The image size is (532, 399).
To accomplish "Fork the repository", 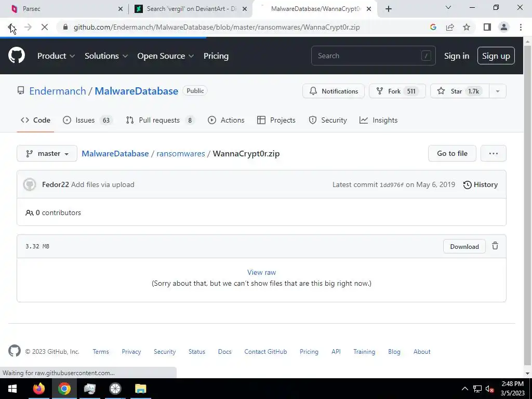I will [x=397, y=91].
